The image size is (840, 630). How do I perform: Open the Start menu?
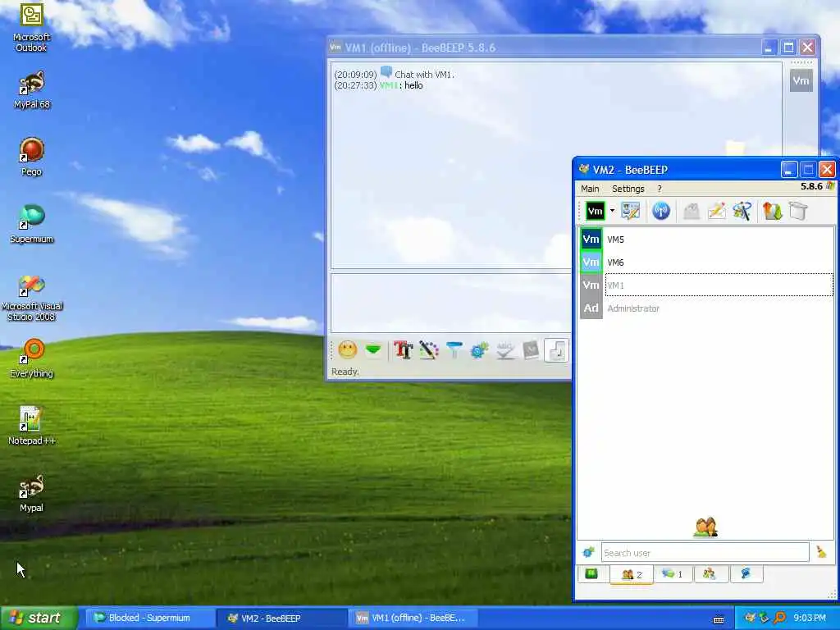point(39,618)
